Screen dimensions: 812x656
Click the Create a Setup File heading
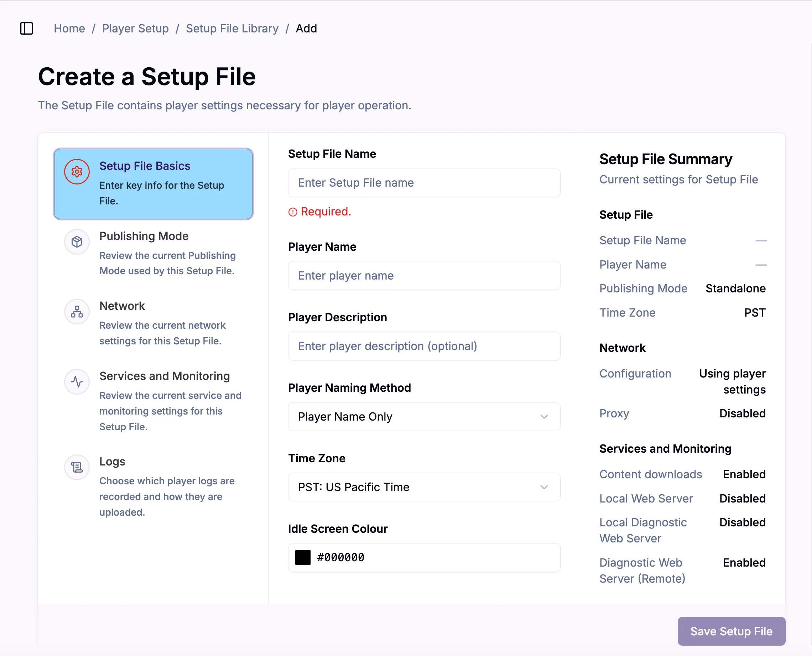coord(147,77)
